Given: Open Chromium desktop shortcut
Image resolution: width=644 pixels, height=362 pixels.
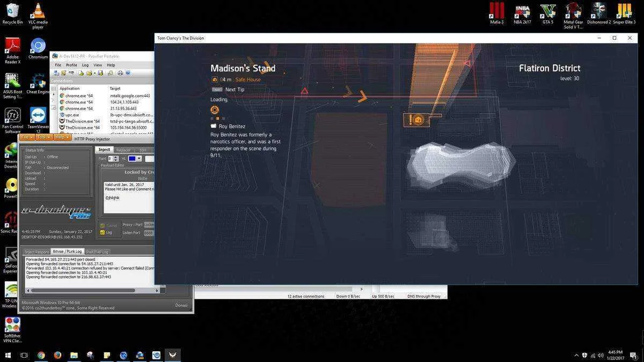Looking at the screenshot, I should [38, 48].
